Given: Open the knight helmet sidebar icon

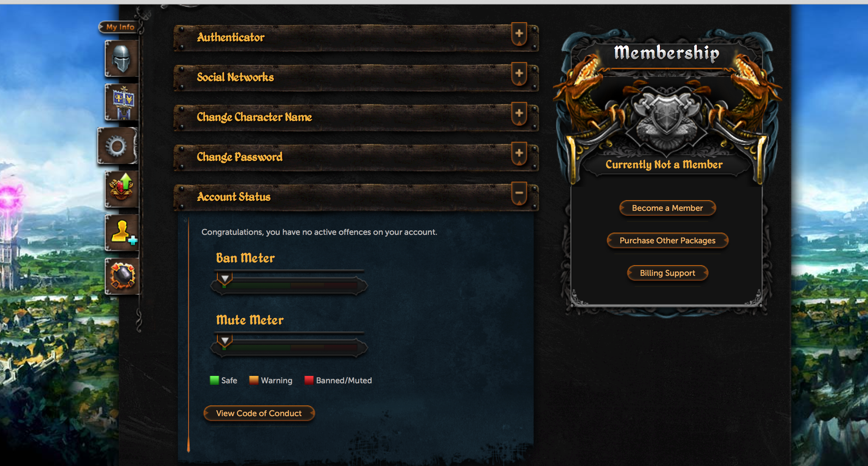Looking at the screenshot, I should coord(122,58).
